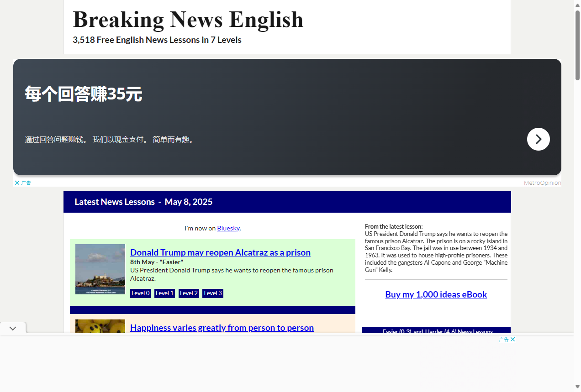Open the Alcatraz prison lesson

pyautogui.click(x=220, y=252)
